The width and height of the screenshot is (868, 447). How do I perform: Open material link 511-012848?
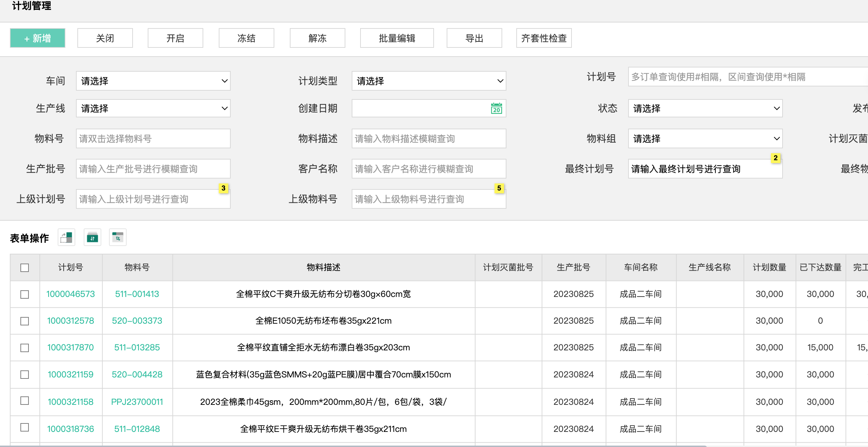click(x=137, y=429)
